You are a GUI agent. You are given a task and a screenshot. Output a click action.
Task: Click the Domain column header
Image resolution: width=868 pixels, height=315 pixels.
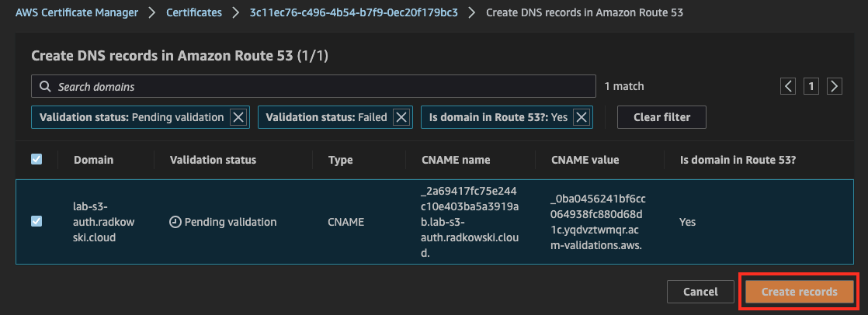(x=93, y=160)
